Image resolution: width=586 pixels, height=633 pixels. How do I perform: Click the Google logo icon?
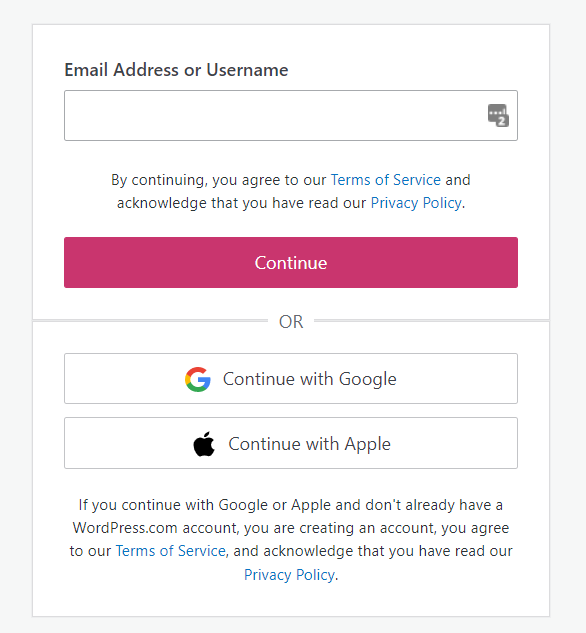198,379
